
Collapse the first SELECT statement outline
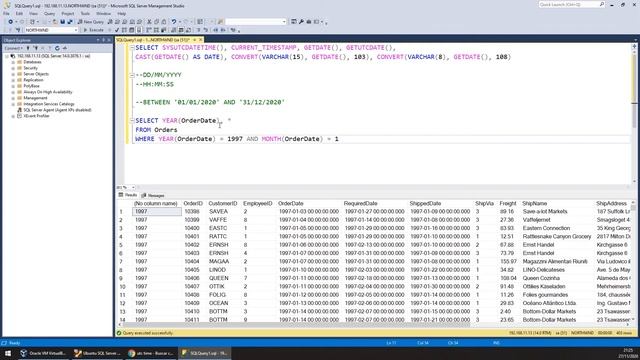(132, 48)
